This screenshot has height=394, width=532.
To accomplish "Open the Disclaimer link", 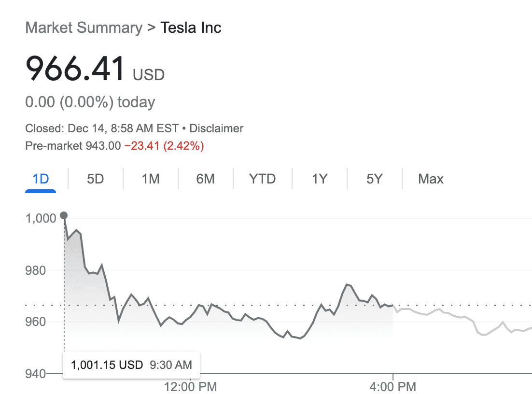I will pyautogui.click(x=216, y=128).
